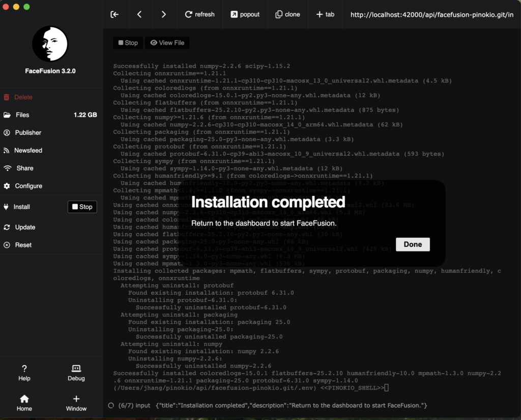Click the gear icon beside Configure
521x420 pixels.
pyautogui.click(x=7, y=186)
